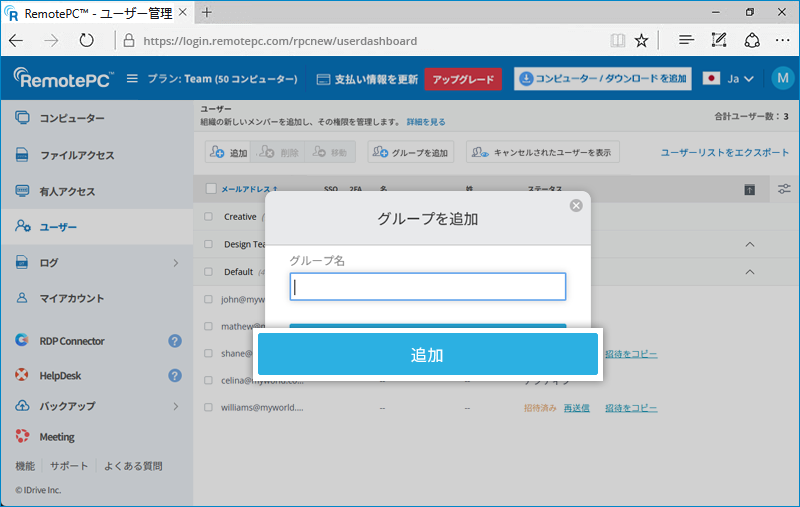Click the RemotePC logo
Image resolution: width=800 pixels, height=507 pixels.
click(x=63, y=78)
